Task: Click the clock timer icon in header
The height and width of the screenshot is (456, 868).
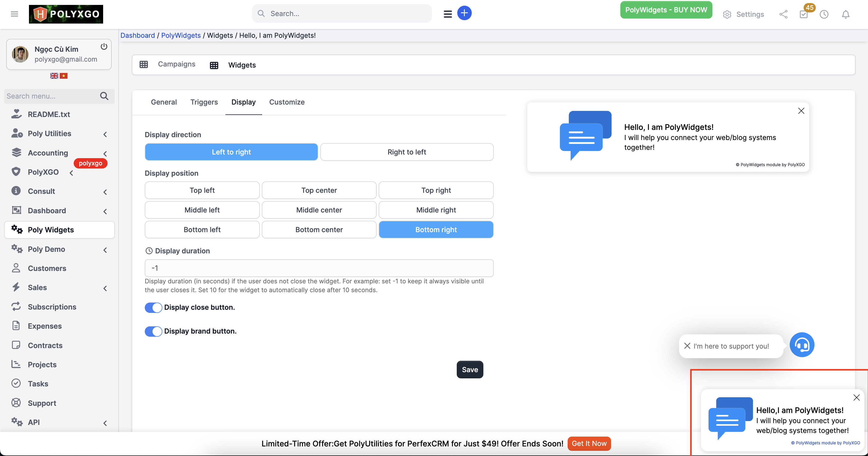Action: (824, 14)
